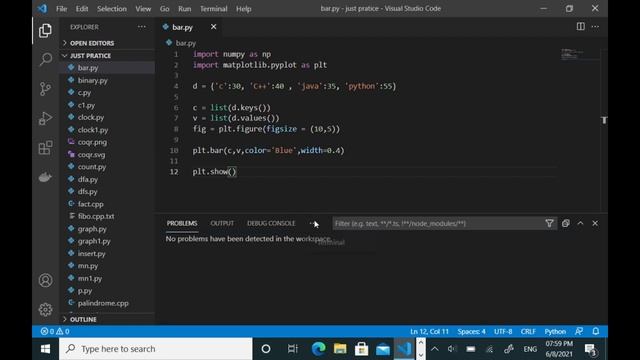Open notifications bell in status bar

[x=596, y=331]
